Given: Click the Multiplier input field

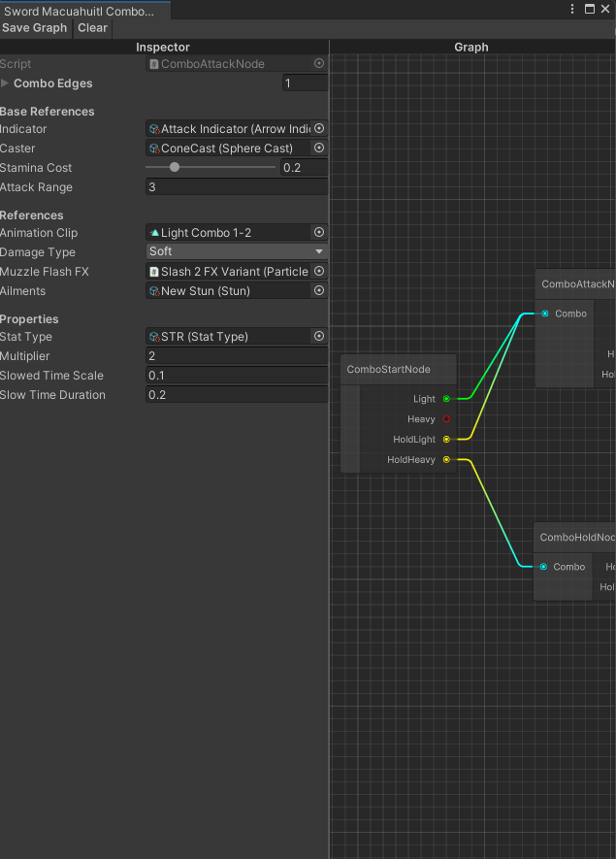Looking at the screenshot, I should point(237,356).
